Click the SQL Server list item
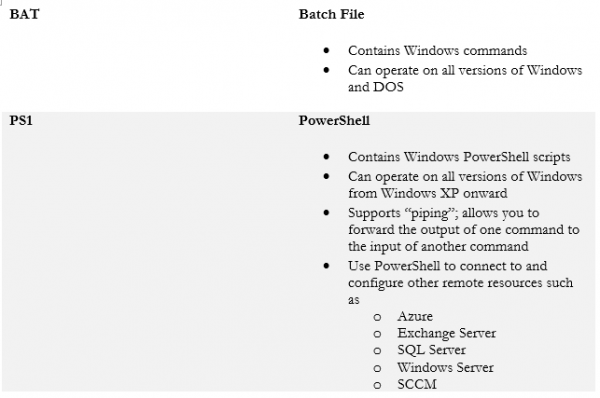This screenshot has width=600, height=398. [x=431, y=350]
